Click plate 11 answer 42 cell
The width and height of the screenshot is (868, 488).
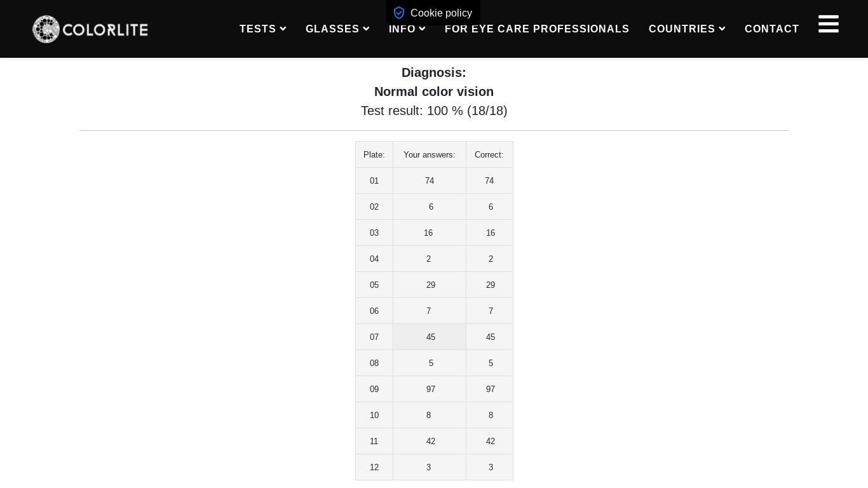[x=430, y=442]
